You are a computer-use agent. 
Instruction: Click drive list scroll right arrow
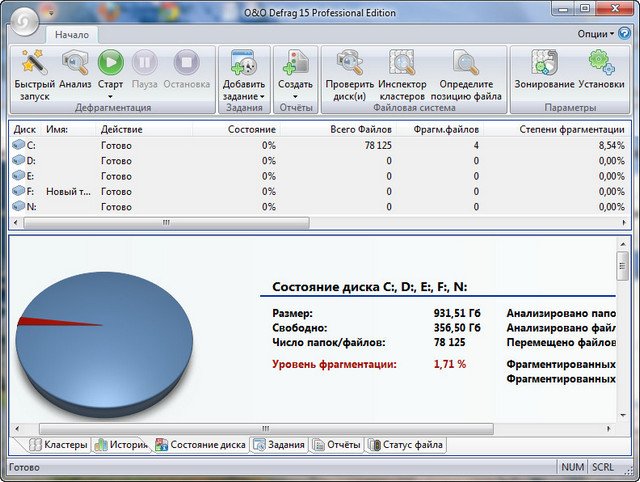(624, 223)
